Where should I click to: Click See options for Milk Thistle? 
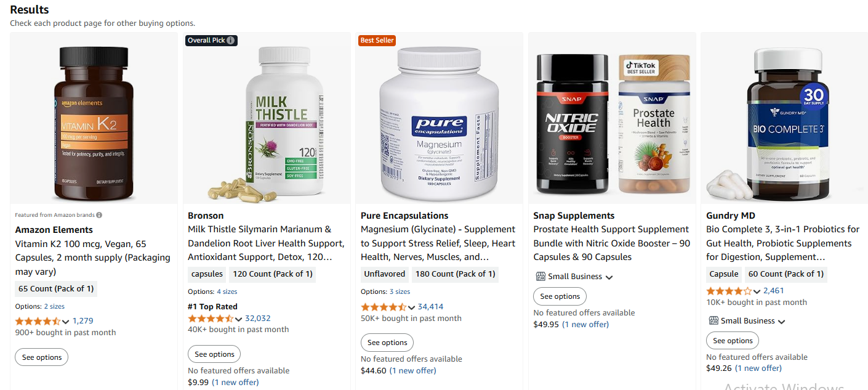click(x=214, y=354)
